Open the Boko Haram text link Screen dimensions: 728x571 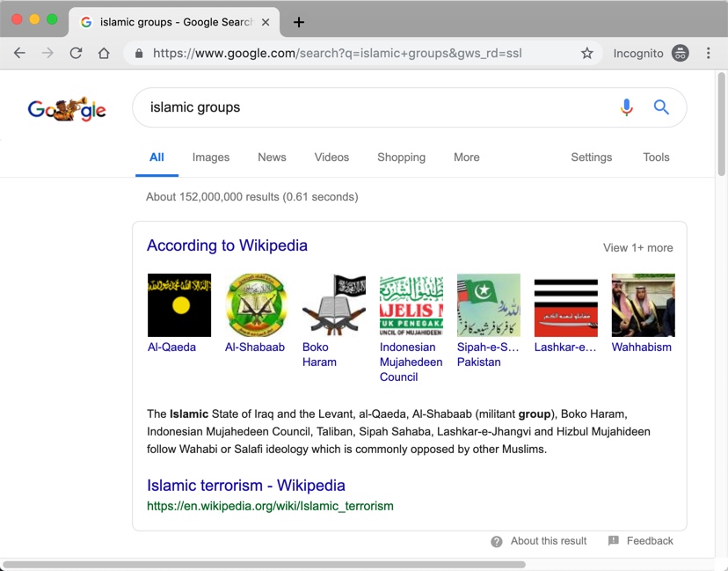[319, 355]
